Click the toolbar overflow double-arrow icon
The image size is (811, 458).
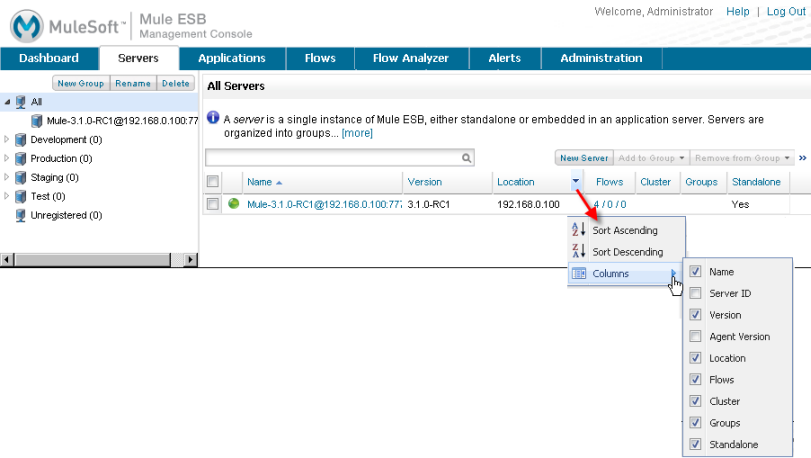pyautogui.click(x=802, y=158)
